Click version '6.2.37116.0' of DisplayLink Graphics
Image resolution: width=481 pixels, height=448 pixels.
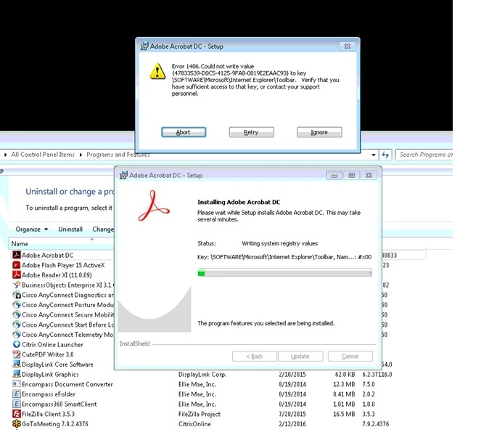click(x=377, y=375)
